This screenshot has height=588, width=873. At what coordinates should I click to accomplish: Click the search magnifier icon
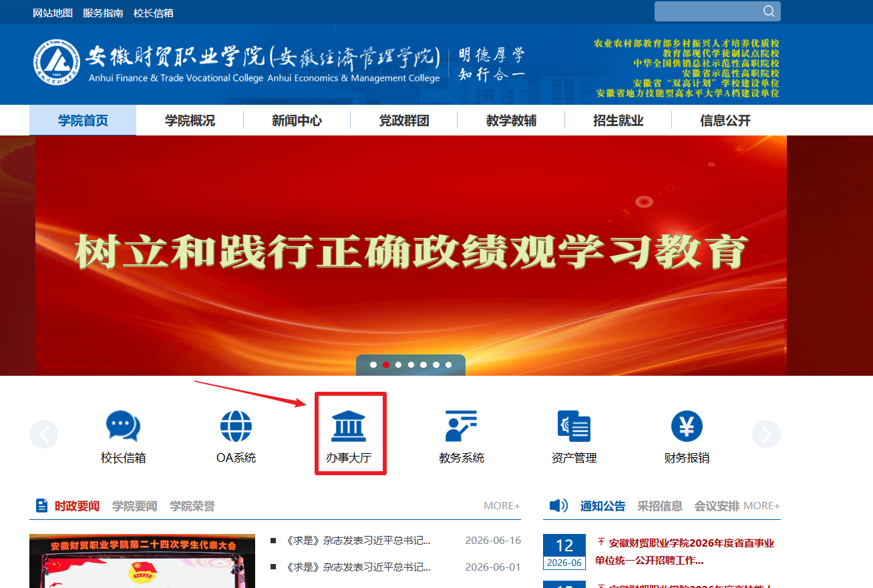[x=769, y=11]
